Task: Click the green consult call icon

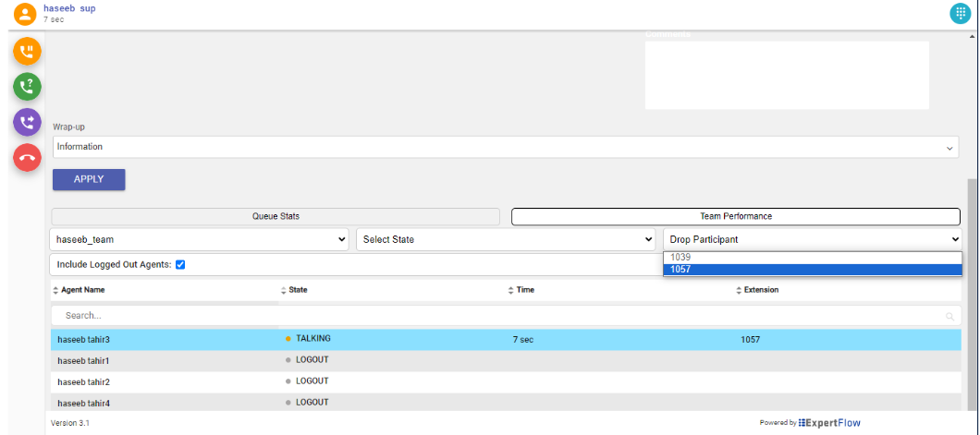Action: point(27,87)
